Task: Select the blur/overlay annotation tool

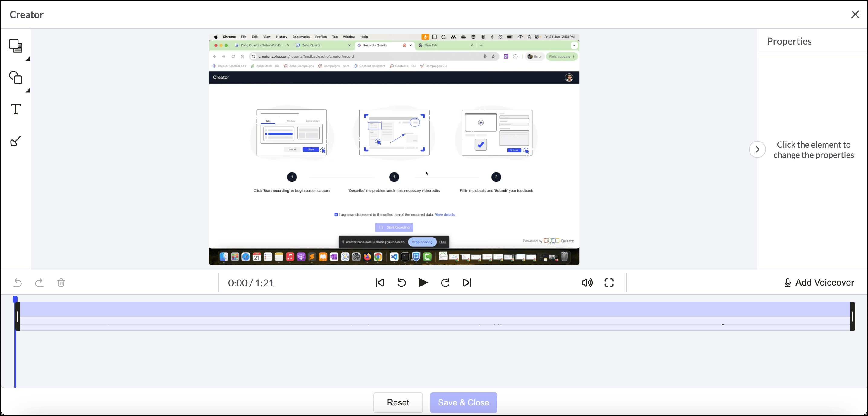Action: click(x=15, y=46)
